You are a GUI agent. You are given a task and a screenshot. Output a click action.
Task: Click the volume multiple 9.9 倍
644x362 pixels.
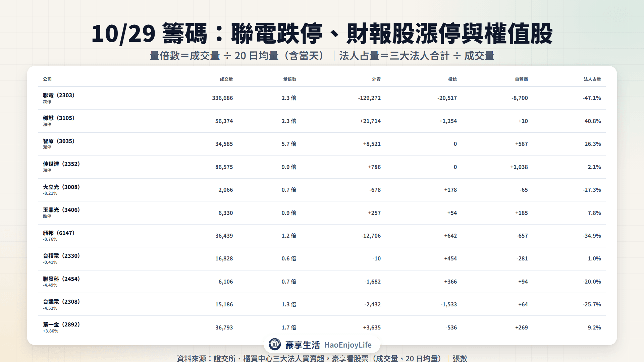tap(289, 167)
